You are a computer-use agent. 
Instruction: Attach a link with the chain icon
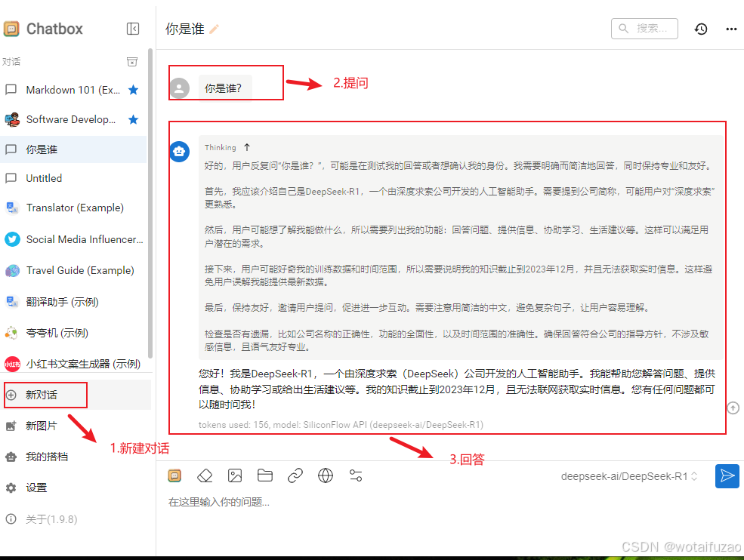point(295,475)
